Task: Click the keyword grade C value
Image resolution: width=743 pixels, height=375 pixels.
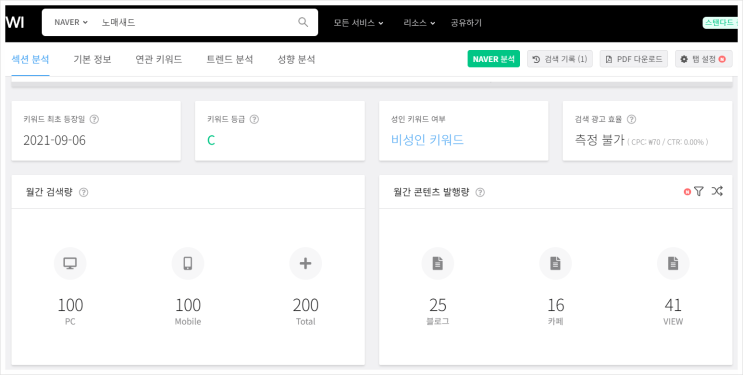Action: (x=211, y=140)
